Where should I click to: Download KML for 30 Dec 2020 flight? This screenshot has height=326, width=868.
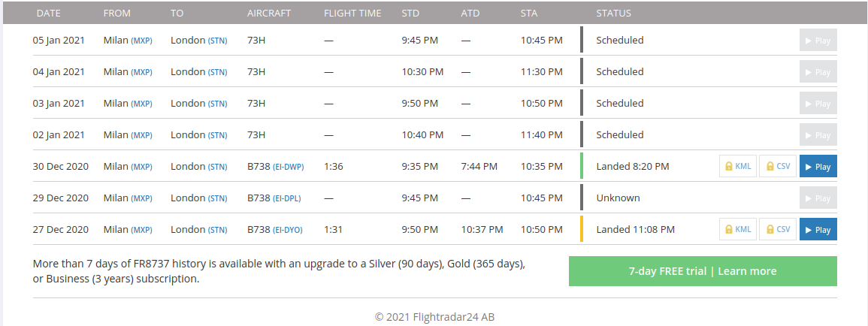(737, 166)
